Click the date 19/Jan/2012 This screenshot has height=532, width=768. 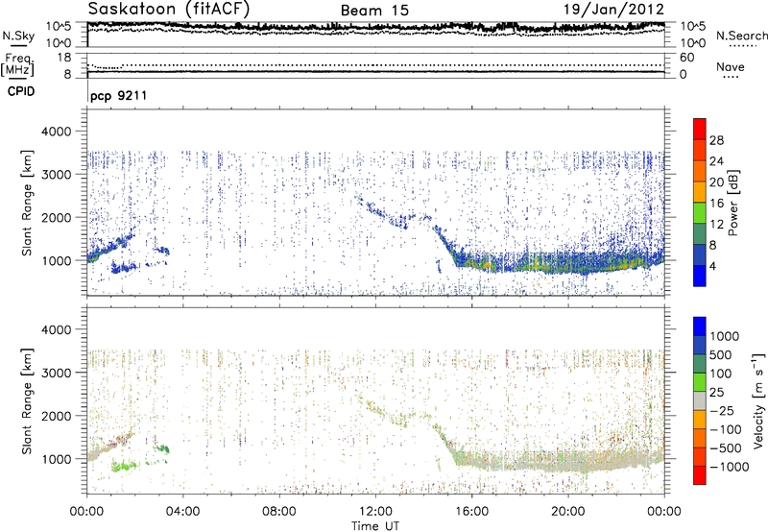[613, 10]
